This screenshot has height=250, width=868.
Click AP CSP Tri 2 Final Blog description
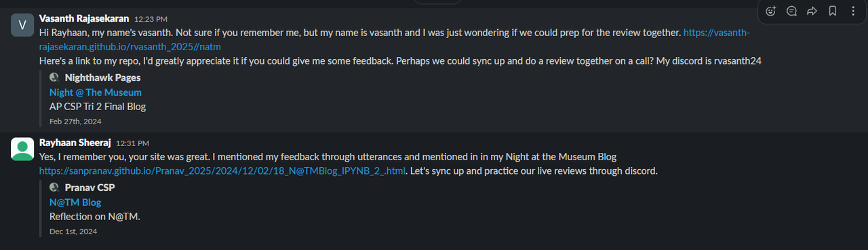98,106
